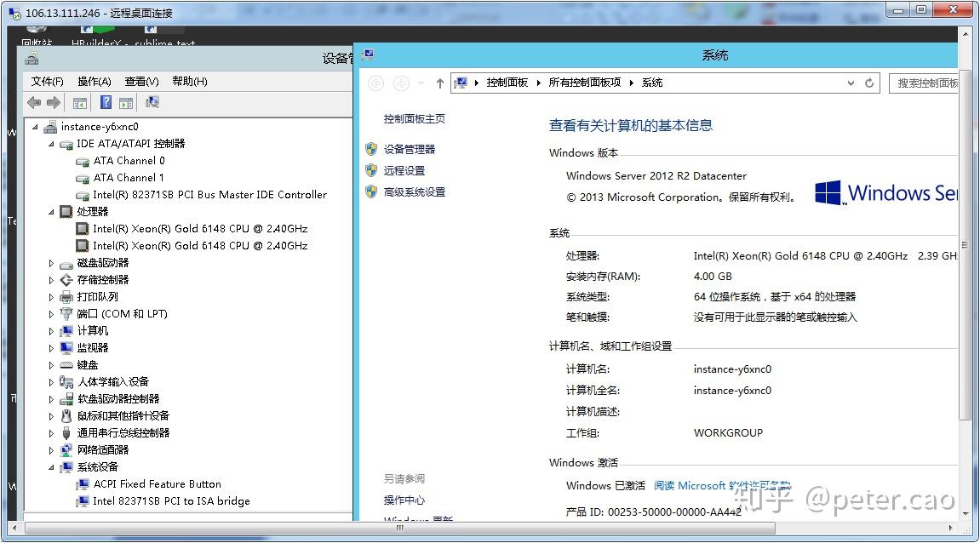
Task: Select the instance-y6xnc0 computer icon
Action: 50,127
